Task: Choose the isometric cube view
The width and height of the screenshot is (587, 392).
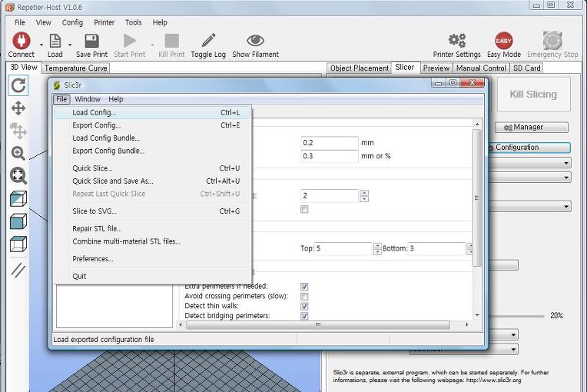Action: click(x=18, y=199)
